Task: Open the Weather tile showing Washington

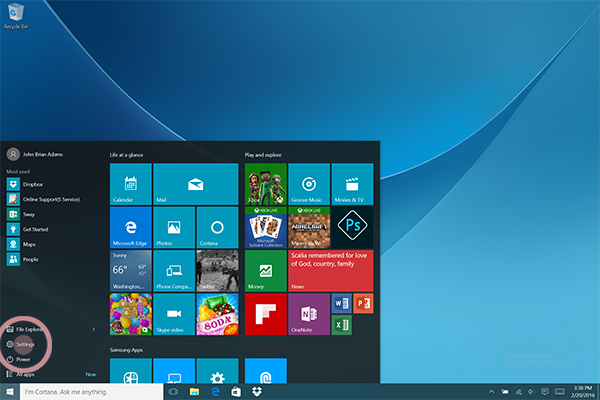Action: (130, 271)
